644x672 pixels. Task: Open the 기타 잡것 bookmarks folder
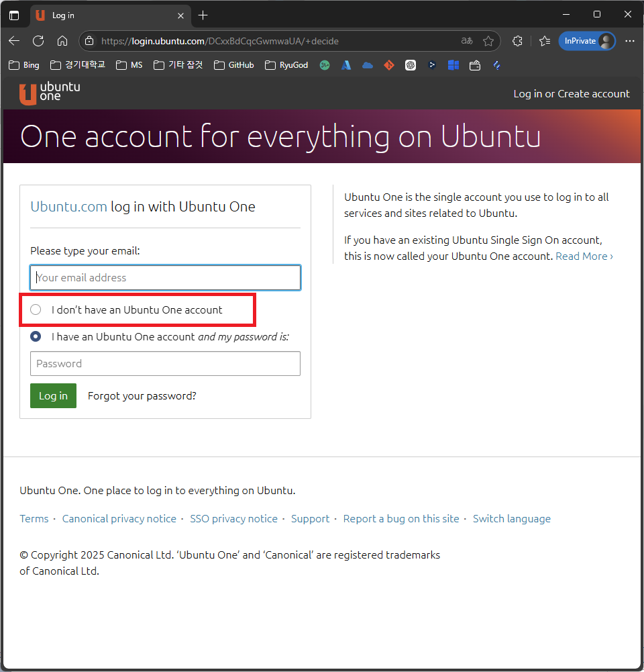[x=178, y=65]
